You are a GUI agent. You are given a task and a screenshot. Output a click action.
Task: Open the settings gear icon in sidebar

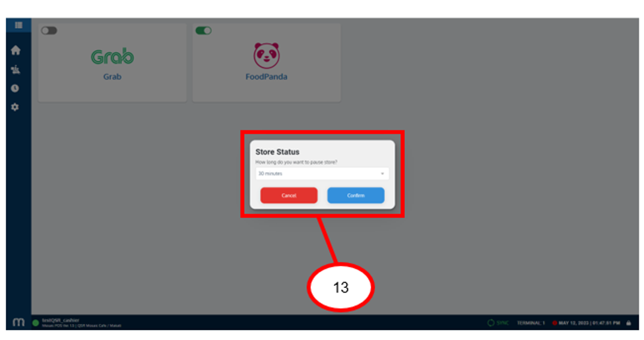click(x=15, y=107)
